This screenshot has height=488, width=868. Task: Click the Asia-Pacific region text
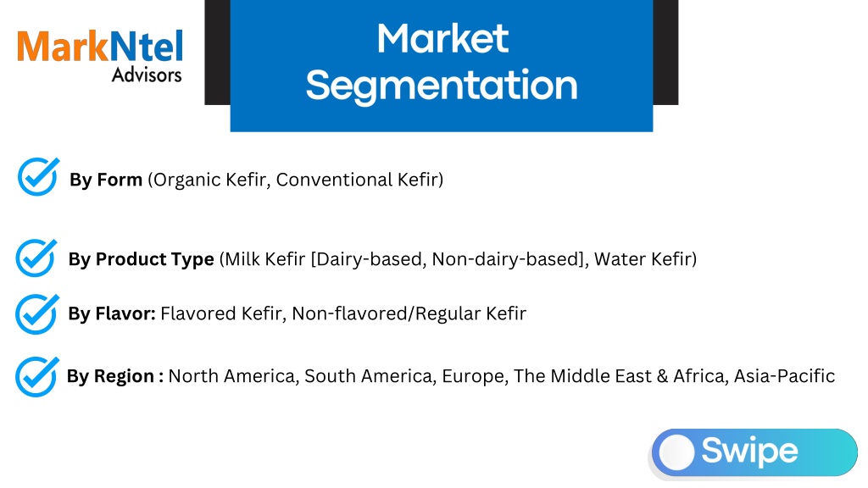pyautogui.click(x=784, y=376)
